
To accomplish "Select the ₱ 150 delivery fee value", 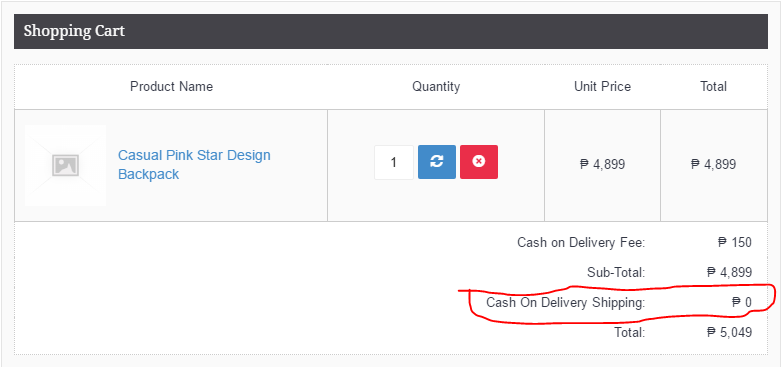I will point(735,243).
